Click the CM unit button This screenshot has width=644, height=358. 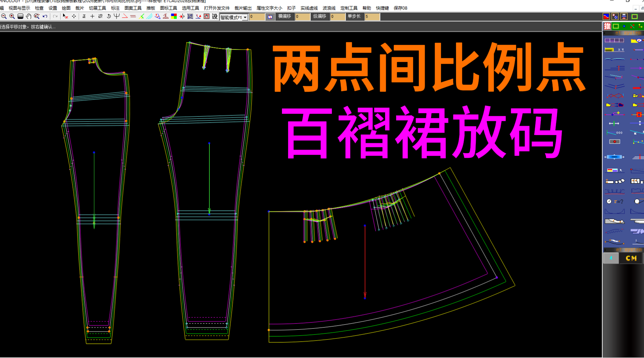631,258
